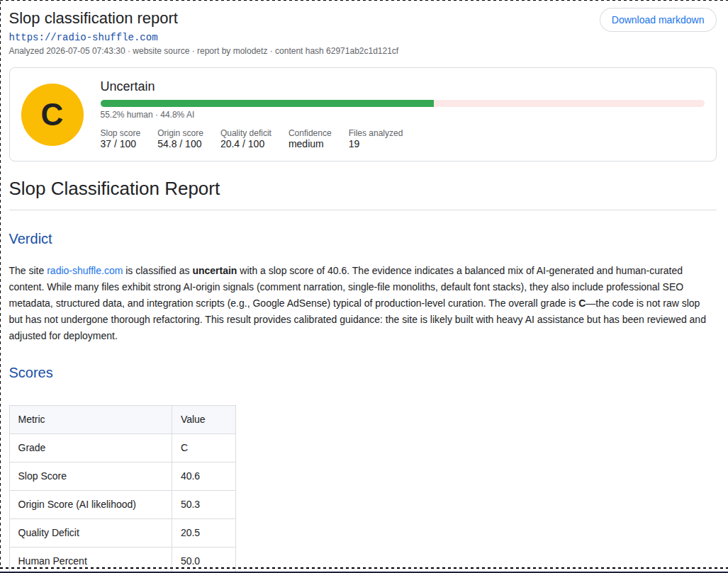Click the Confidence medium value
The height and width of the screenshot is (573, 728).
tap(306, 144)
